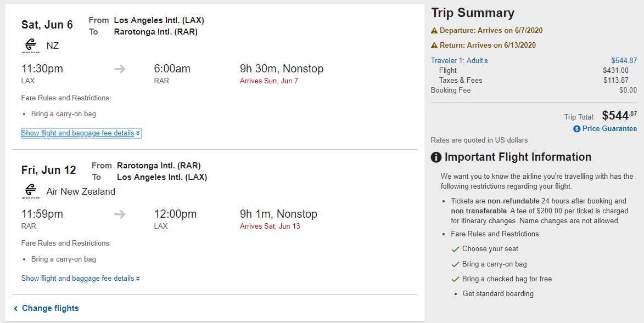Screen dimensions: 644x323
Task: Click the warning icon beside the Departure arrival notice
Action: tap(434, 31)
